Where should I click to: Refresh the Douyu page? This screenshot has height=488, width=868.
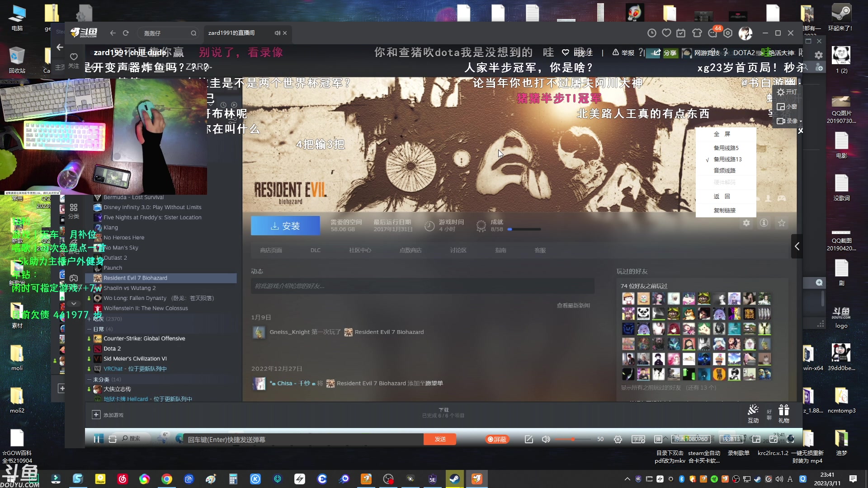pos(126,33)
